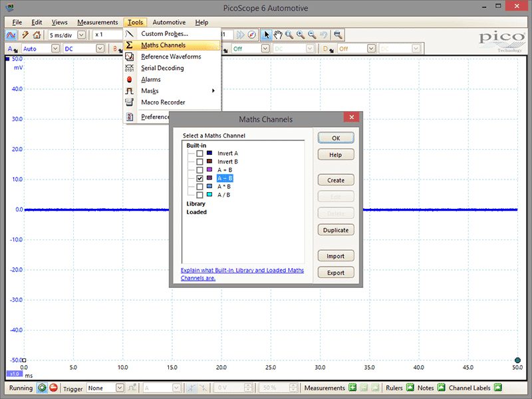Select the hand pan tool
This screenshot has width=532, height=399.
[278, 35]
